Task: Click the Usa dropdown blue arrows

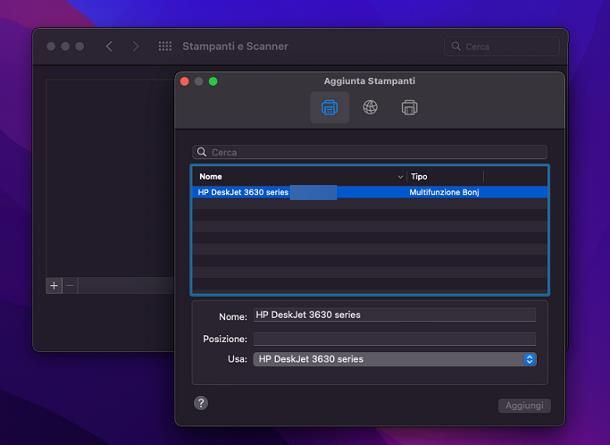Action: (529, 359)
